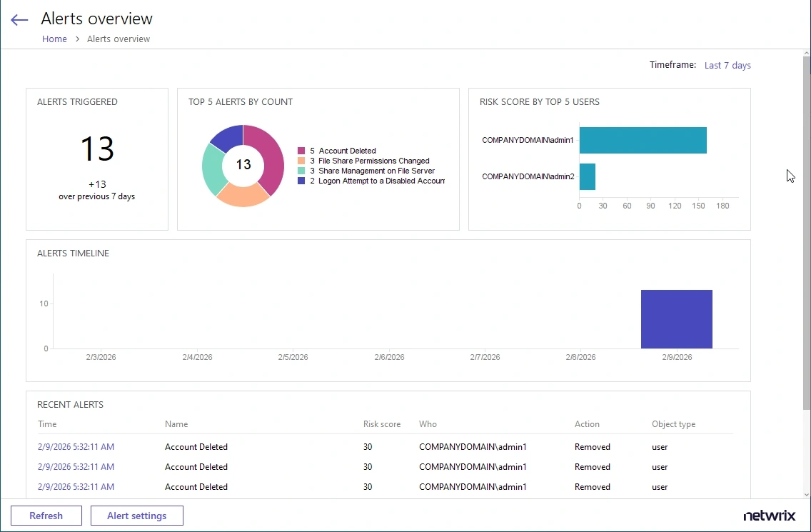Screen dimensions: 811x532
Task: Click the Refresh button
Action: pos(46,516)
